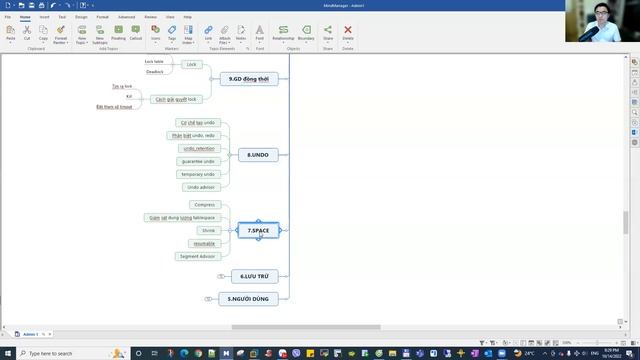Insert a Floating topic
The width and height of the screenshot is (640, 360).
click(x=118, y=30)
